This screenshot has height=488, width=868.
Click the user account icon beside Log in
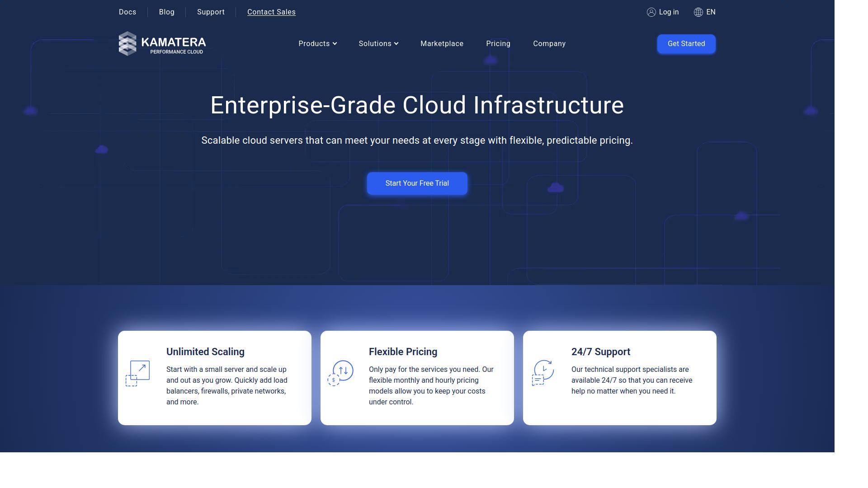(651, 12)
